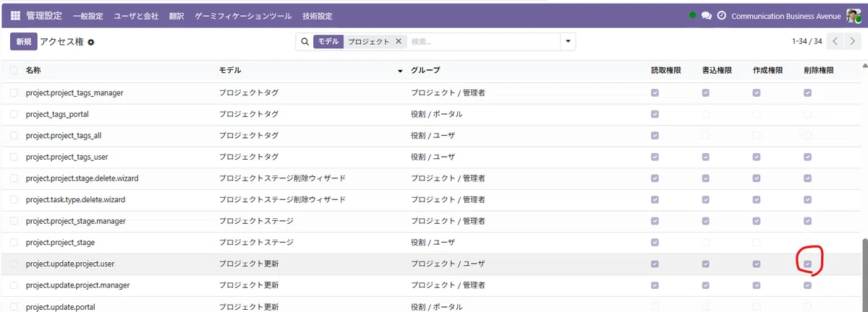Sort by the 書込権限 column header
The width and height of the screenshot is (868, 312).
point(717,71)
